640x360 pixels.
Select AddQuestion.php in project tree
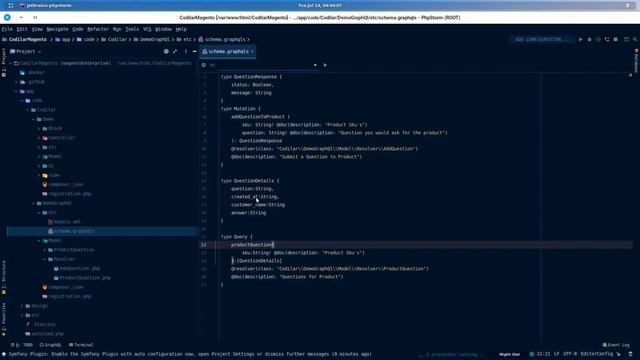(77, 269)
